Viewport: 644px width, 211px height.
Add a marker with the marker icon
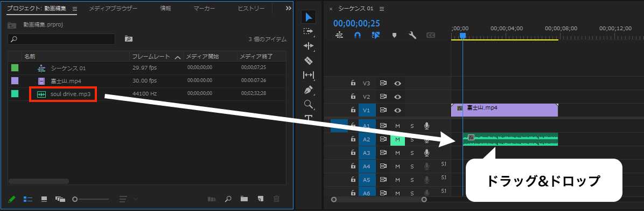click(394, 36)
